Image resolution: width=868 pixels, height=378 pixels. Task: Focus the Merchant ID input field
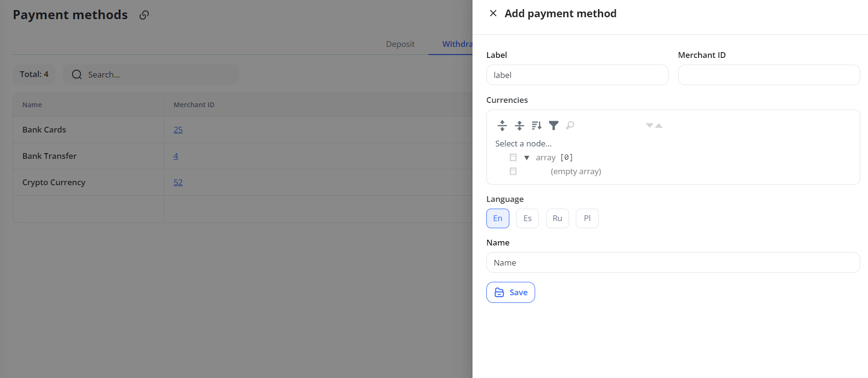[x=769, y=75]
